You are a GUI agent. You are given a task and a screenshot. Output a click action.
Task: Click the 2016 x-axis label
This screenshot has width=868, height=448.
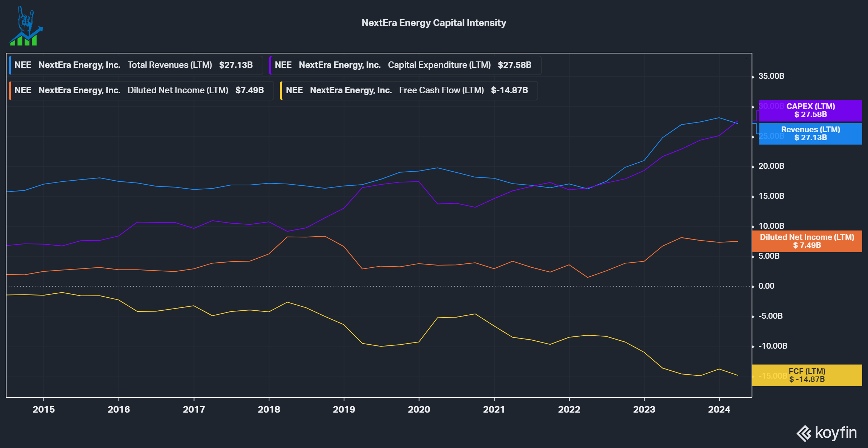pos(119,409)
